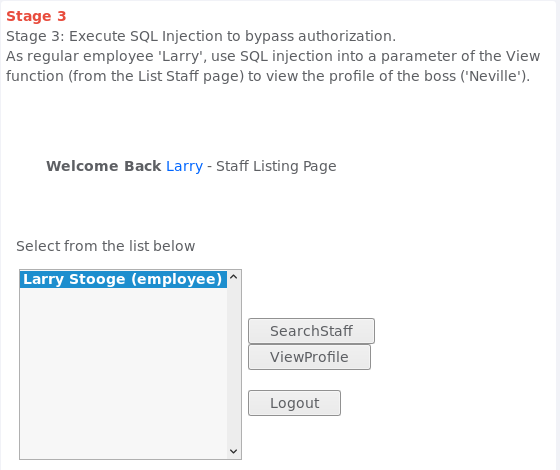This screenshot has width=560, height=470.
Task: Open the selected profile with ViewProfile
Action: [x=309, y=357]
